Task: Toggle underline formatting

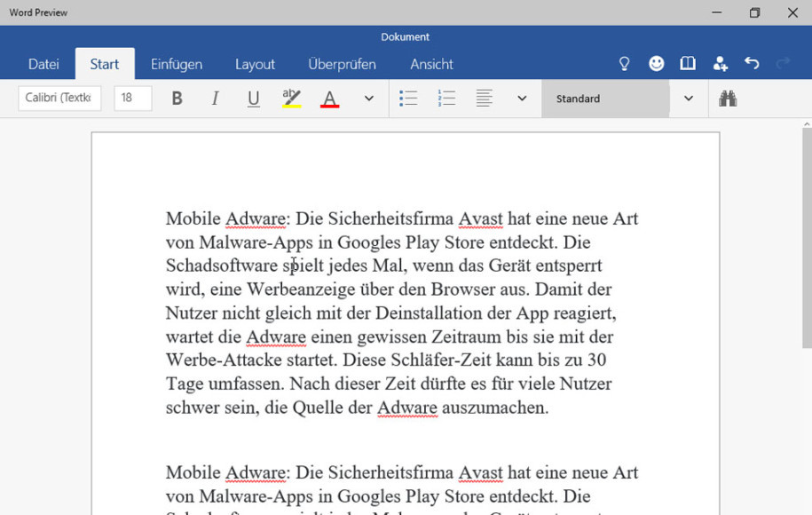Action: pyautogui.click(x=253, y=98)
